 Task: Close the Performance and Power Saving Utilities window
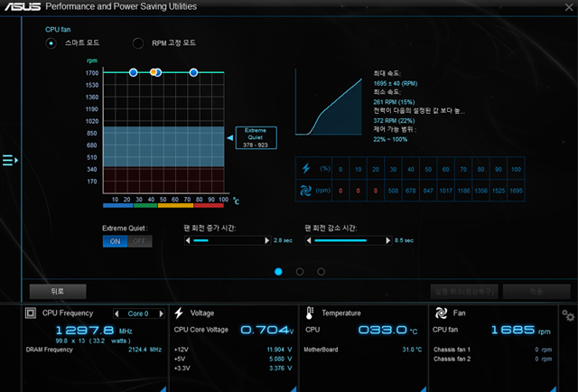[x=569, y=7]
